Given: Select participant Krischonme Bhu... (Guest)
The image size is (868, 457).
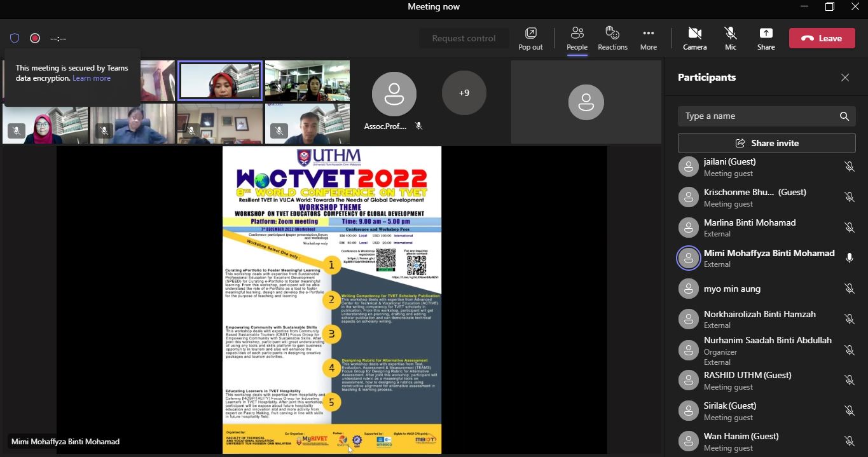Looking at the screenshot, I should pyautogui.click(x=766, y=197).
